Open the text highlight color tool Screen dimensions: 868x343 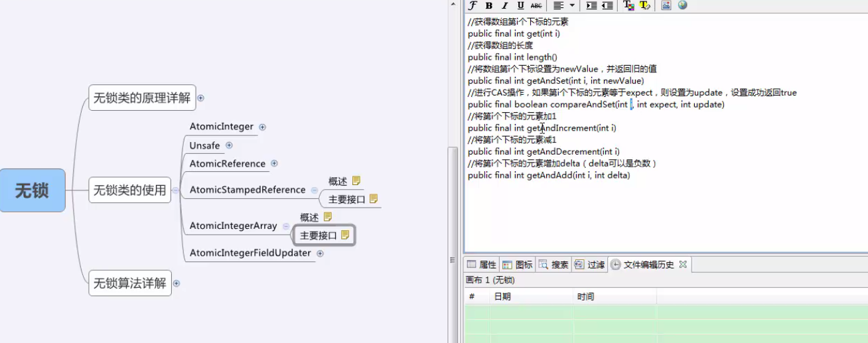pyautogui.click(x=644, y=5)
